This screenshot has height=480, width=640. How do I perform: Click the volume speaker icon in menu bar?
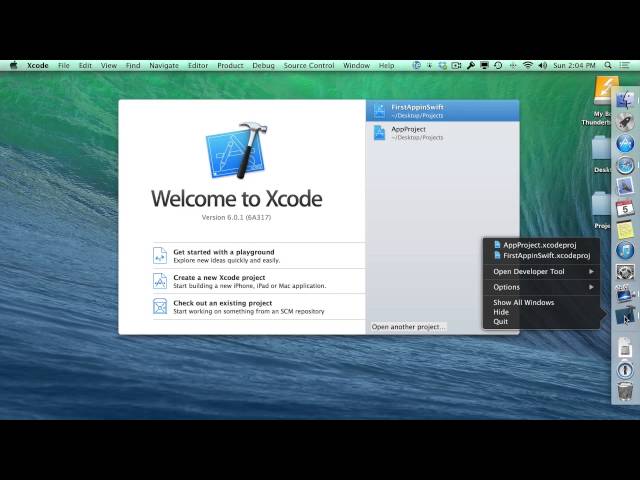[542, 65]
